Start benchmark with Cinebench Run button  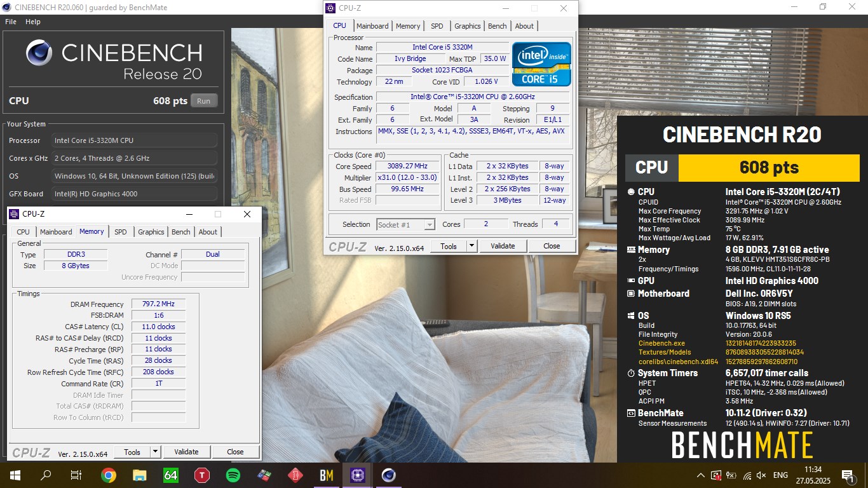[203, 101]
